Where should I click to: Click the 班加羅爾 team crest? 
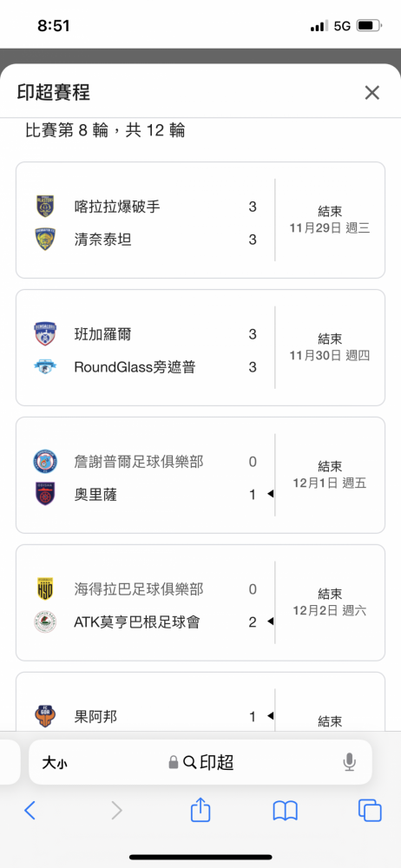click(x=45, y=334)
